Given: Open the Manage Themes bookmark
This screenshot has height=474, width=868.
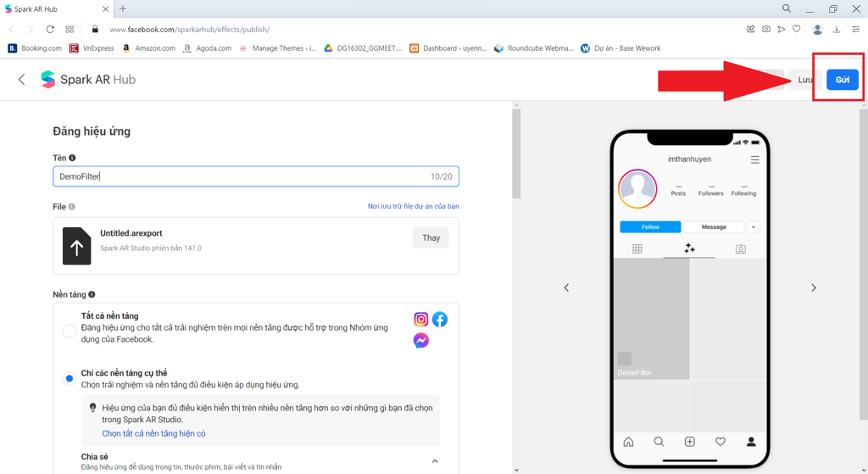Looking at the screenshot, I should tap(277, 48).
